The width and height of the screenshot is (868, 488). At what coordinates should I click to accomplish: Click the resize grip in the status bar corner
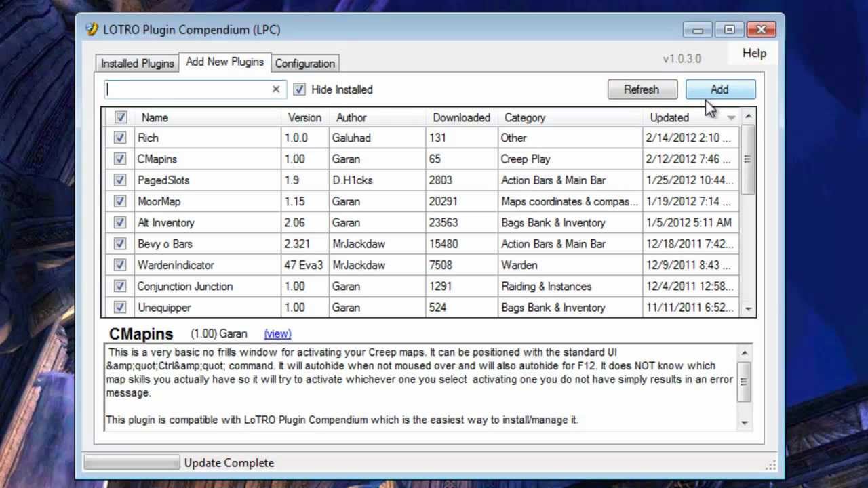pyautogui.click(x=770, y=466)
